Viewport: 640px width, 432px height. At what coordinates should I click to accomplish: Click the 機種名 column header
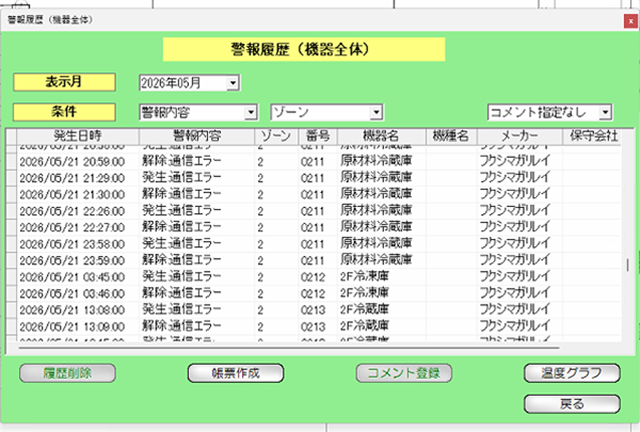[x=451, y=136]
